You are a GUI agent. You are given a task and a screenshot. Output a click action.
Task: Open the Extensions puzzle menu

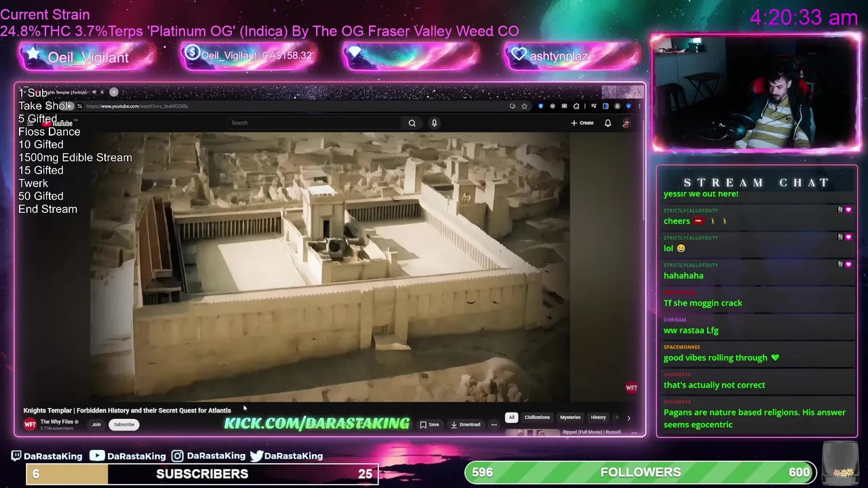pos(576,106)
